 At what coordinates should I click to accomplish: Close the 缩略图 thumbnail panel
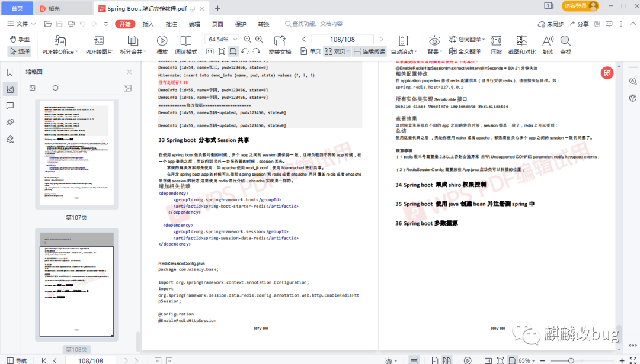pos(129,72)
